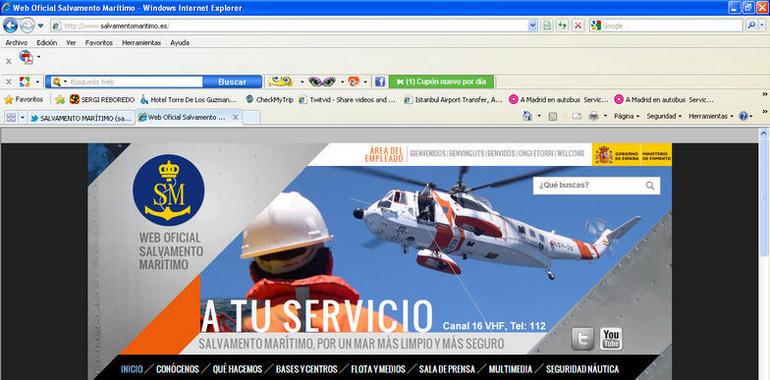This screenshot has width=770, height=380.
Task: Open a new blank tab
Action: pyautogui.click(x=251, y=118)
